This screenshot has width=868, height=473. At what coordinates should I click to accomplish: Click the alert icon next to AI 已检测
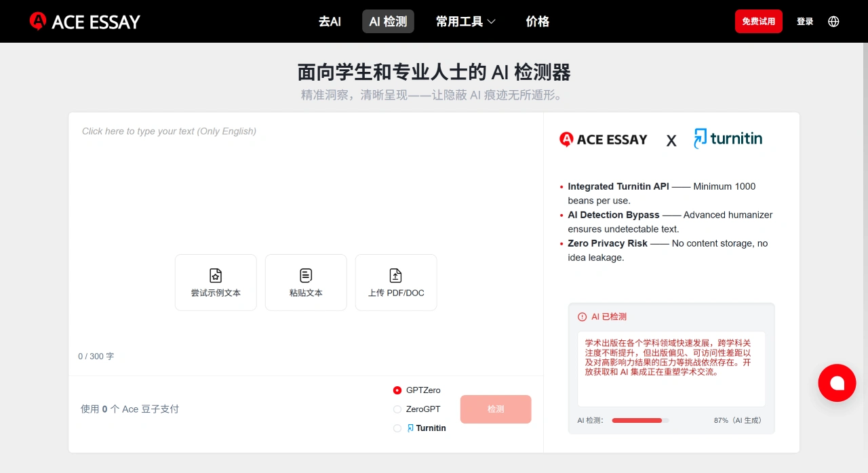tap(582, 316)
